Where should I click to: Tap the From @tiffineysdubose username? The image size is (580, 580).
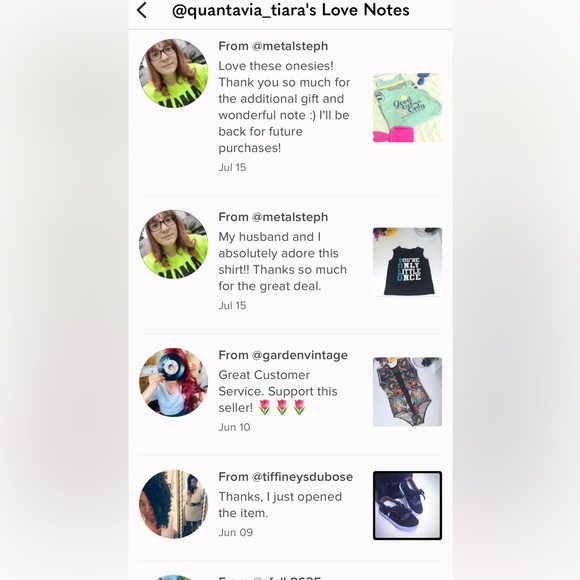[x=286, y=477]
